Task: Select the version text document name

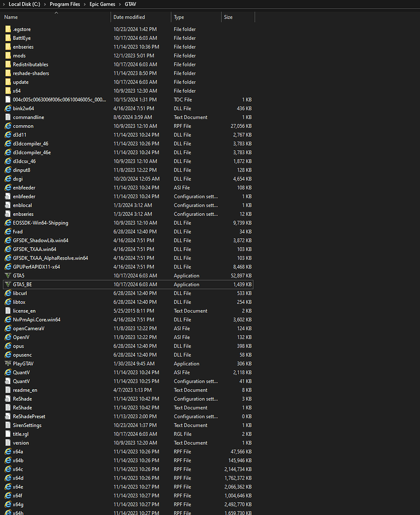Action: click(x=21, y=443)
